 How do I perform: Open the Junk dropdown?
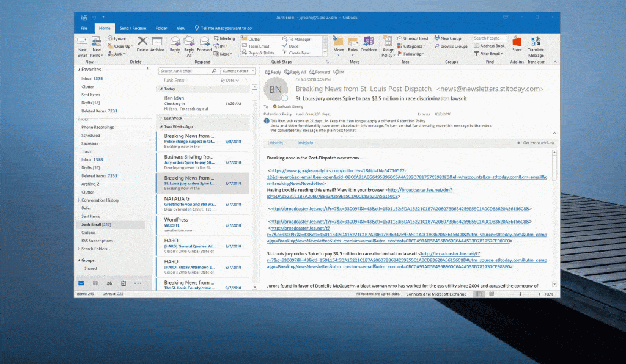tap(116, 54)
